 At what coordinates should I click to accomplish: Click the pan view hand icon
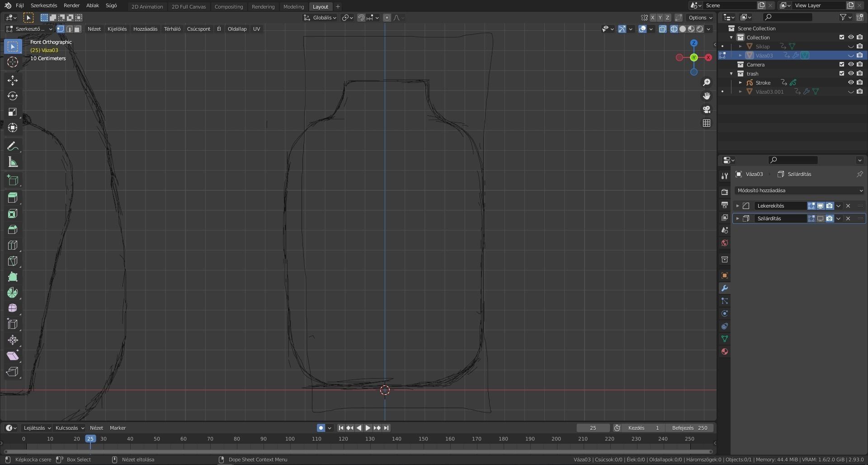(x=707, y=96)
